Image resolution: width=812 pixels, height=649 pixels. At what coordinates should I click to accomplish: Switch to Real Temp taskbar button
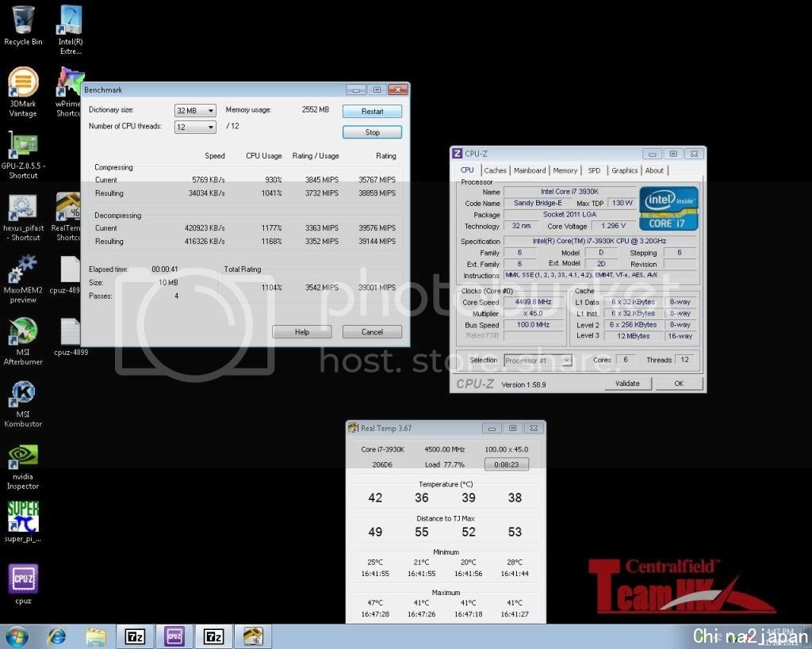(x=253, y=636)
